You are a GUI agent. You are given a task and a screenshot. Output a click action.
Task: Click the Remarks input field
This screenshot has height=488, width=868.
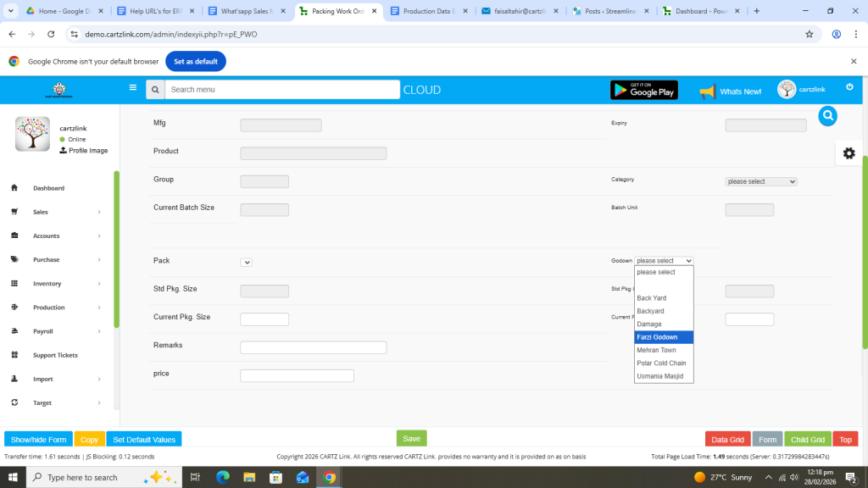point(313,347)
